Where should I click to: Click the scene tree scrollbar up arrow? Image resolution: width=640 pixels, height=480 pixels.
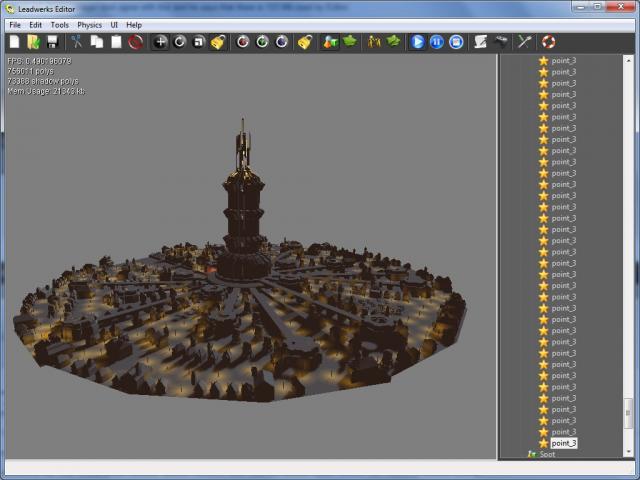[629, 59]
